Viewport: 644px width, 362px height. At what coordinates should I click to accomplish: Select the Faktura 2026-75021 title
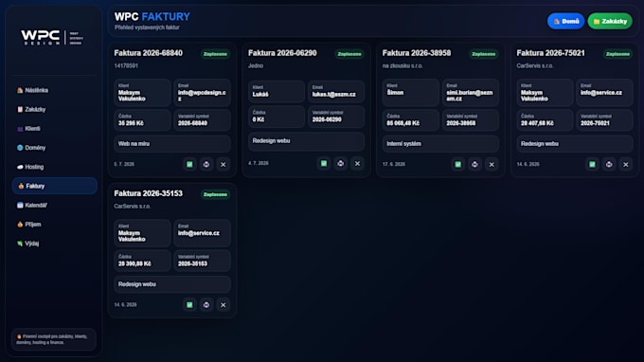(550, 53)
